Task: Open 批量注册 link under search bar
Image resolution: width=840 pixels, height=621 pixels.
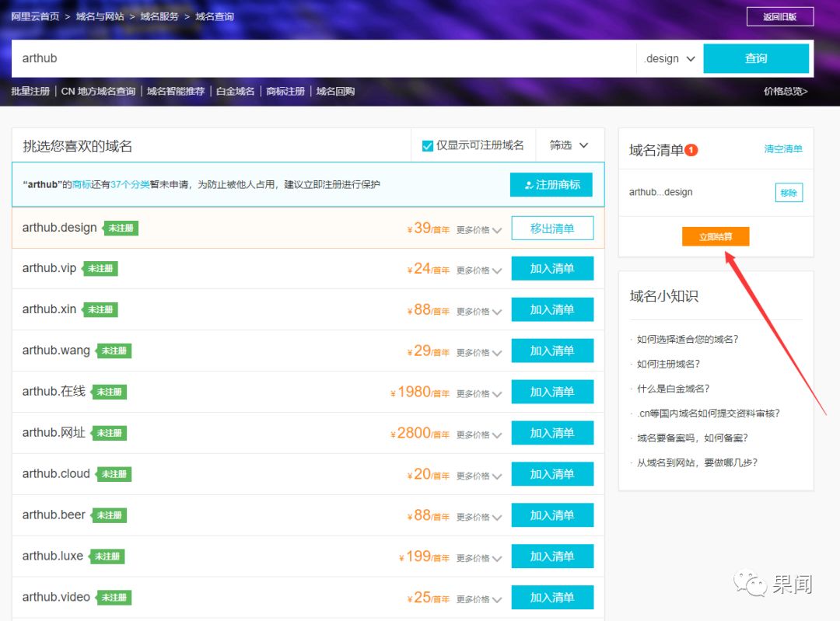Action: 30,91
